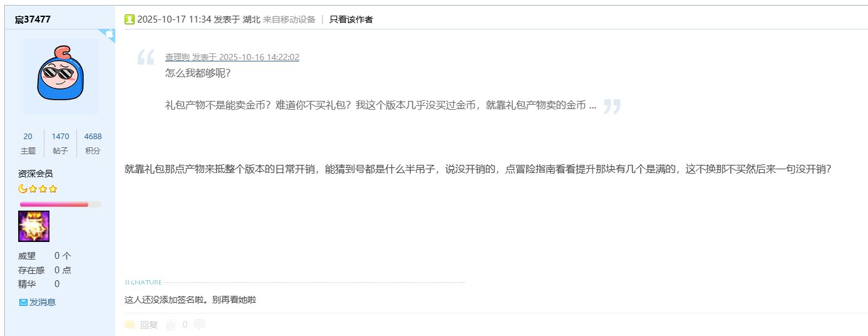Open the sunglasses cartoon avatar image

tap(60, 76)
